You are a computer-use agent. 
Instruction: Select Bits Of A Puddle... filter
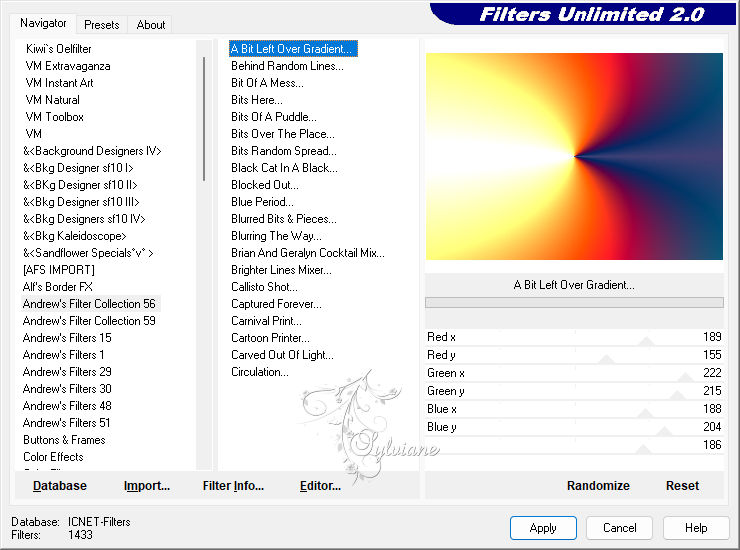[x=274, y=117]
